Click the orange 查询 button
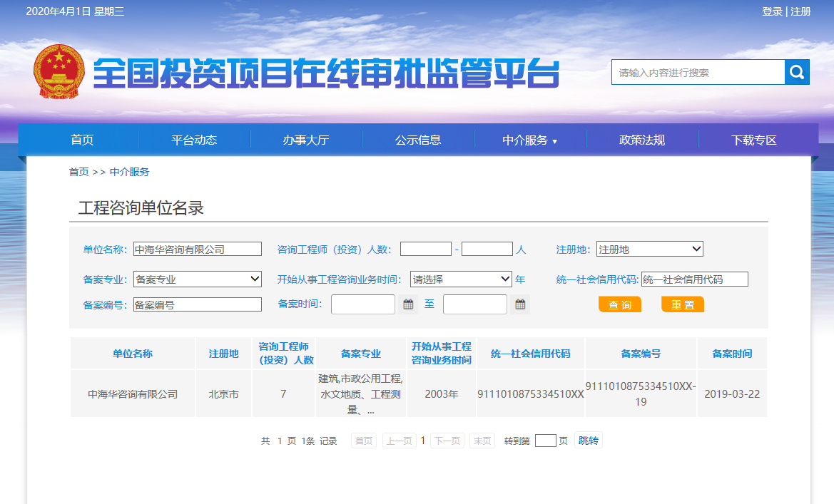The height and width of the screenshot is (504, 834). [619, 304]
